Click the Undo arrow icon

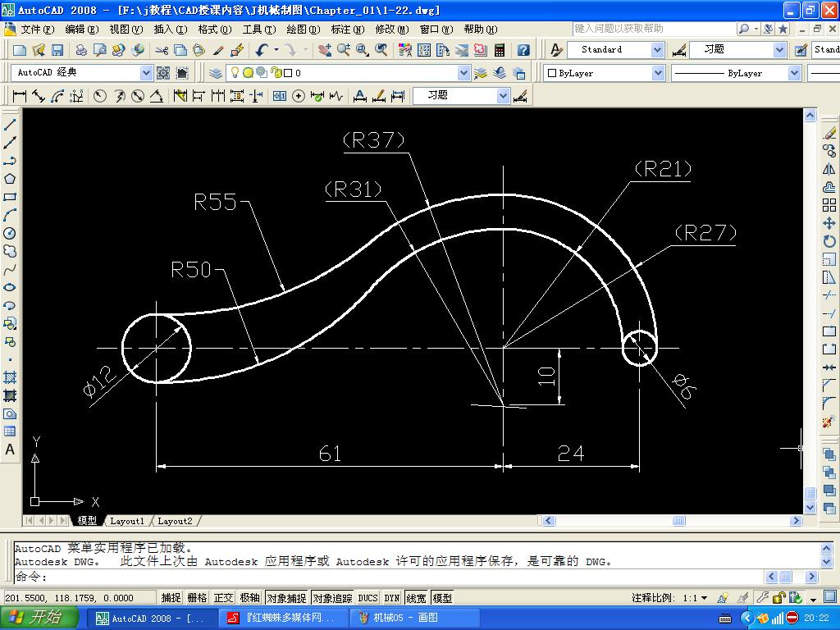point(262,50)
